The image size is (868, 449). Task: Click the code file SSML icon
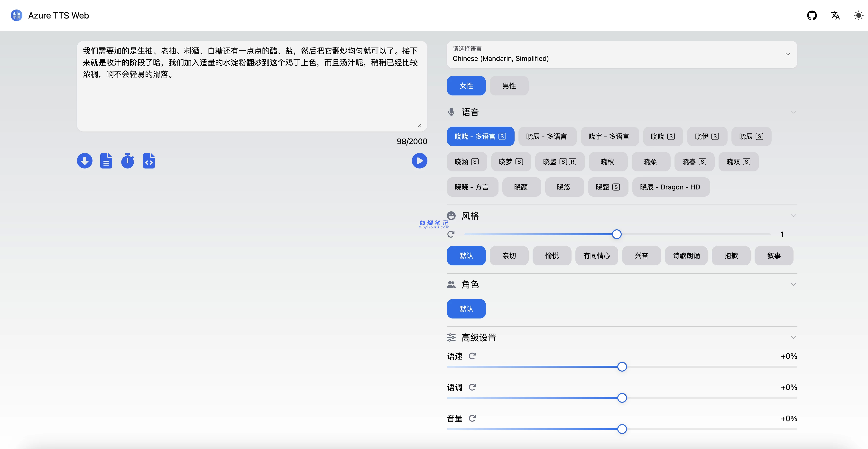coord(149,161)
